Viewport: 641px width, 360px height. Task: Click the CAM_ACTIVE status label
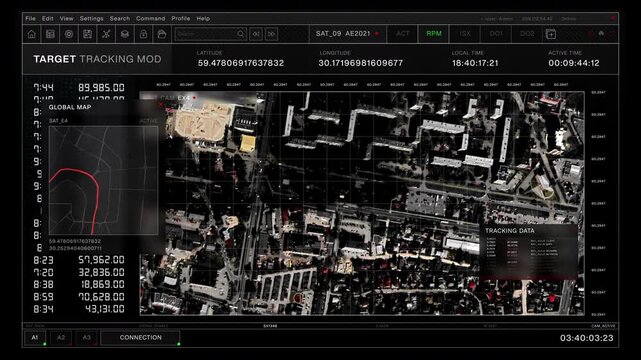point(603,326)
